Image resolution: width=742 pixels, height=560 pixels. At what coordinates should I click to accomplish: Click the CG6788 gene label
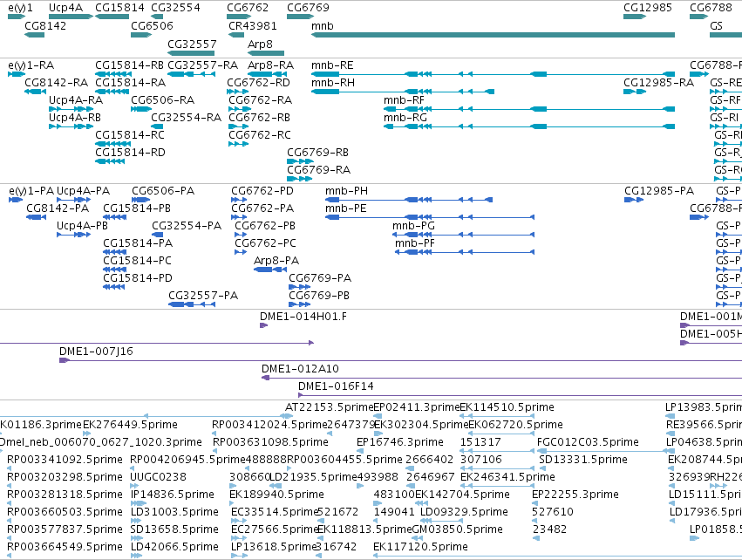tap(711, 8)
